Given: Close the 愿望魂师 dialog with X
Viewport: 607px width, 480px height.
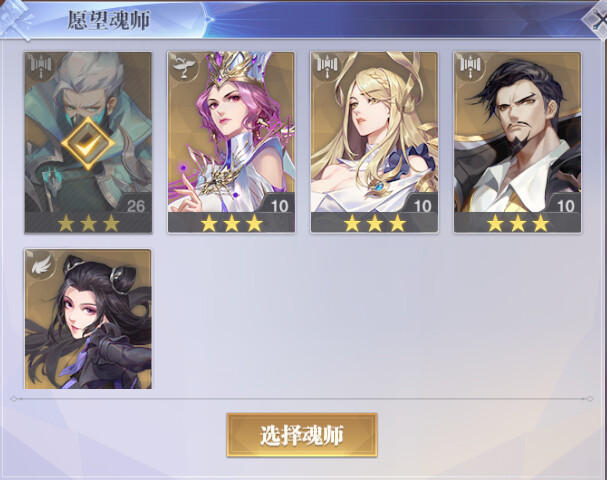Looking at the screenshot, I should coord(596,19).
